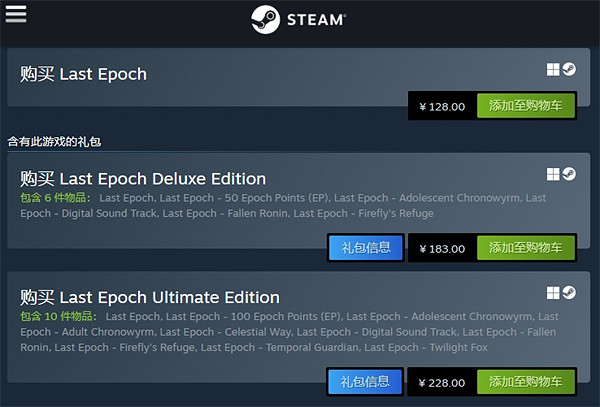Image resolution: width=600 pixels, height=407 pixels.
Task: Open the hamburger menu
Action: click(16, 14)
